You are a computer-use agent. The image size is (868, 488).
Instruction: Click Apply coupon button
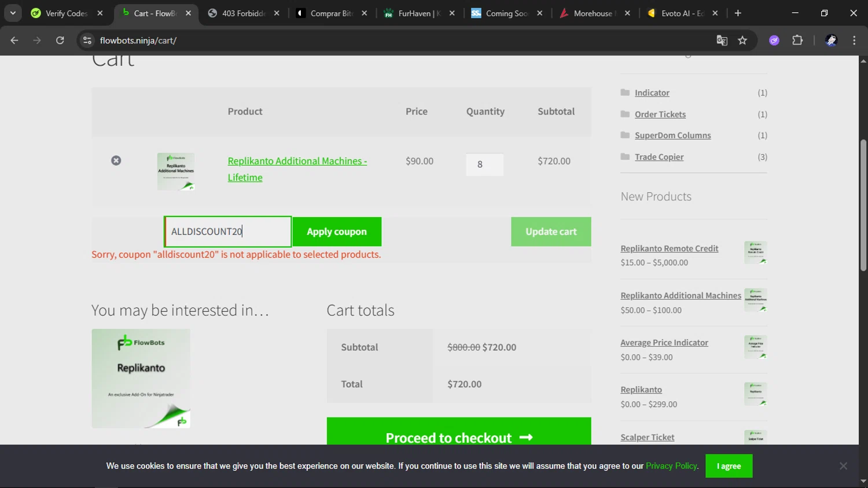[x=337, y=232]
